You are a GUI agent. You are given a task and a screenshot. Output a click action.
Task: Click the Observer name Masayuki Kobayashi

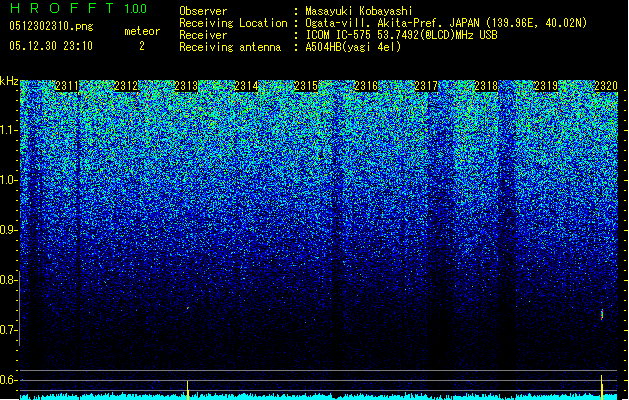pyautogui.click(x=359, y=11)
